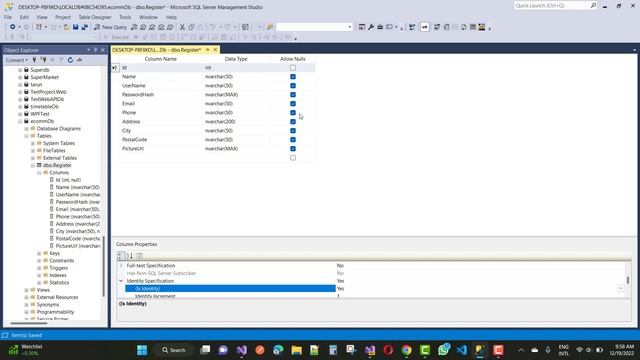640x360 pixels.
Task: Select the PictureUrl column name cell
Action: pyautogui.click(x=161, y=149)
